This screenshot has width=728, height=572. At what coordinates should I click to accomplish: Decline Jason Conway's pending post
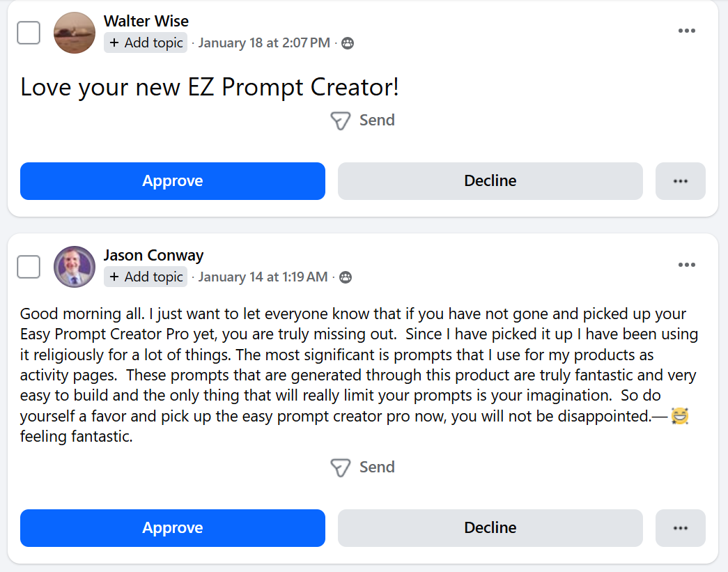490,528
